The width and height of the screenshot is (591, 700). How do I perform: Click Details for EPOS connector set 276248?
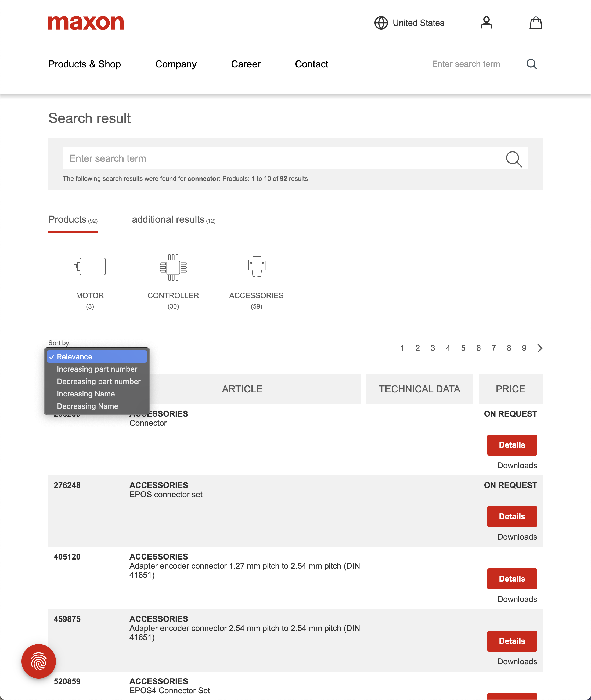(x=512, y=516)
